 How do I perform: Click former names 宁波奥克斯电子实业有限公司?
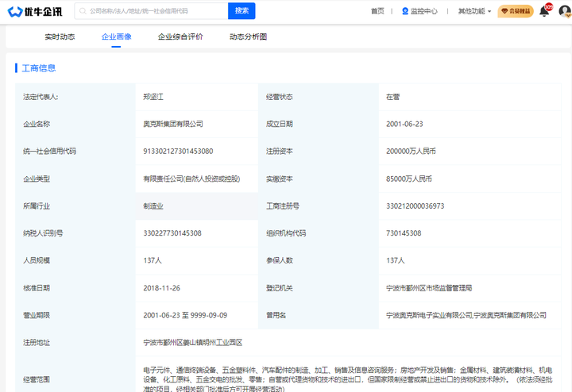pos(429,315)
